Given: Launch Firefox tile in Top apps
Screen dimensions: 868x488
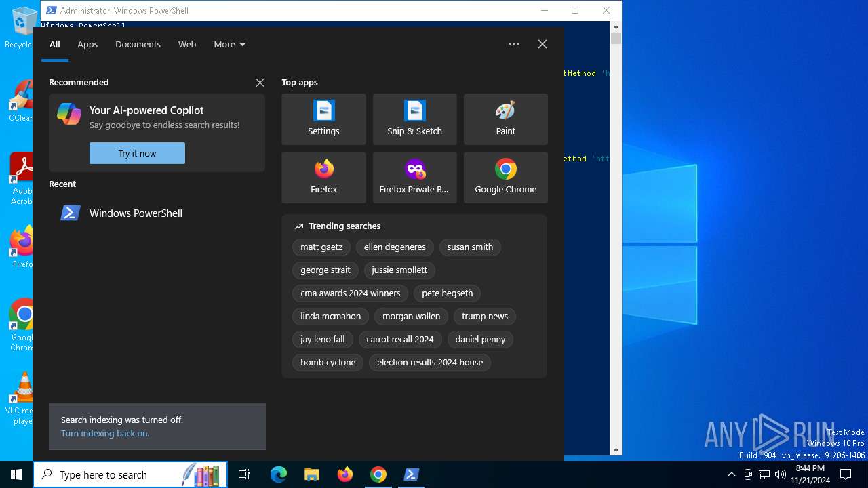Looking at the screenshot, I should [323, 178].
